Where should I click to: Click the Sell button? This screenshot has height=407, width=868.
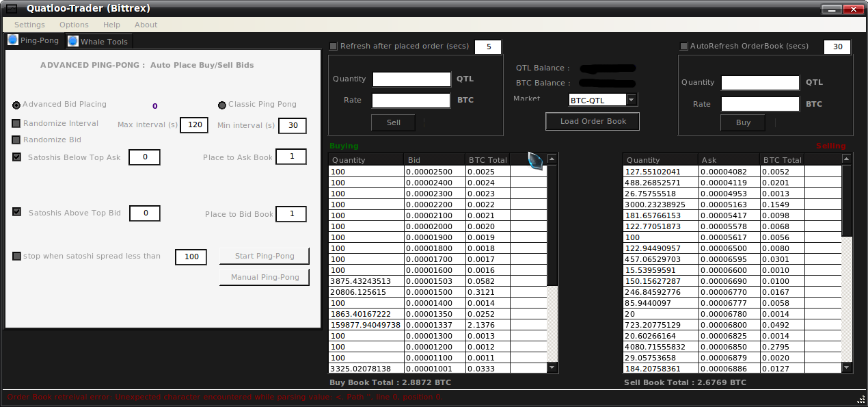pyautogui.click(x=394, y=122)
